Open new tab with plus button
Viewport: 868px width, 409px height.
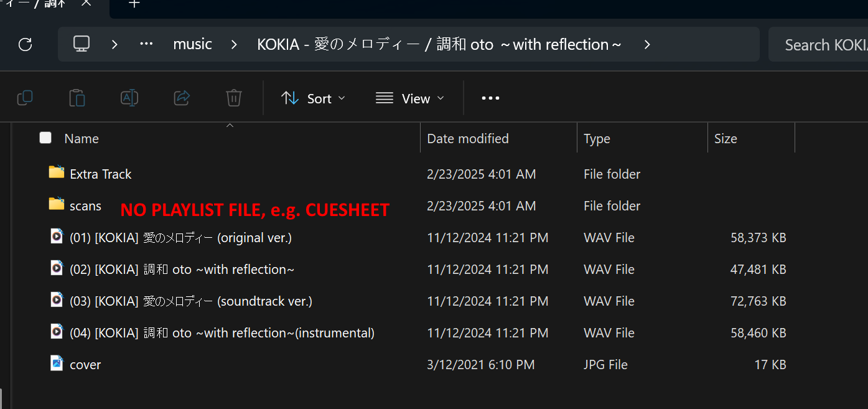point(134,4)
